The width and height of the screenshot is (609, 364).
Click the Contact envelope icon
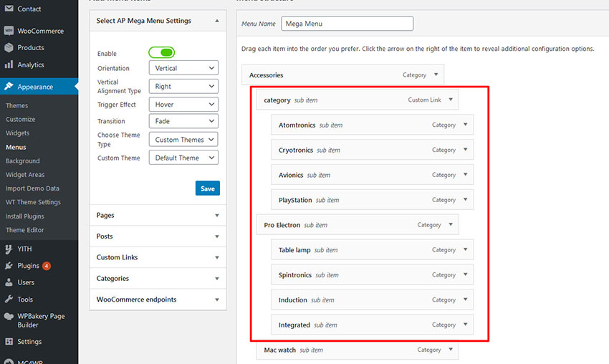pyautogui.click(x=9, y=9)
